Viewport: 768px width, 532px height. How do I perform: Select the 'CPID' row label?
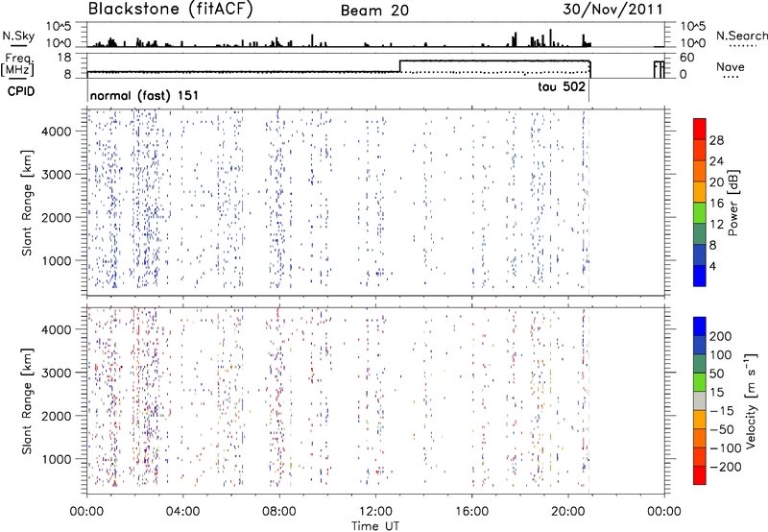(21, 91)
